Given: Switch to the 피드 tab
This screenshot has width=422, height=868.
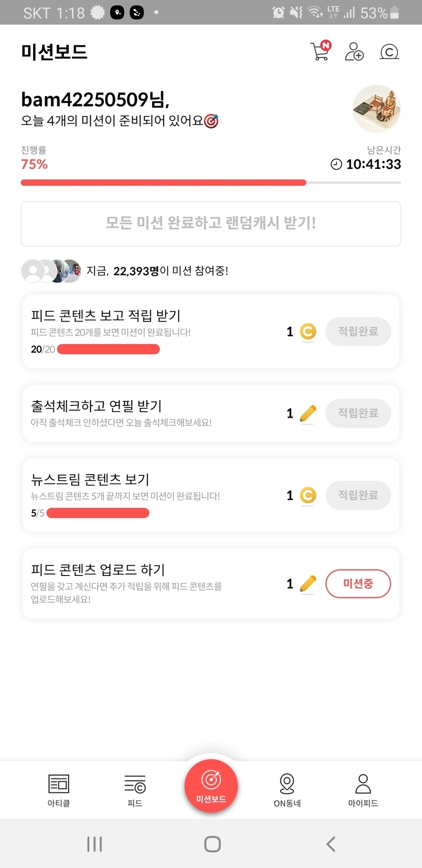Looking at the screenshot, I should [x=135, y=790].
